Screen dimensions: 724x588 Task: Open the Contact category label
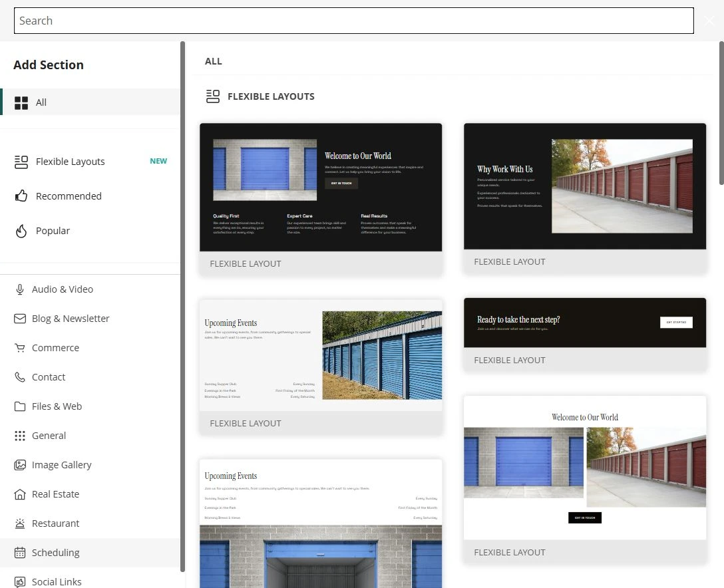click(49, 377)
